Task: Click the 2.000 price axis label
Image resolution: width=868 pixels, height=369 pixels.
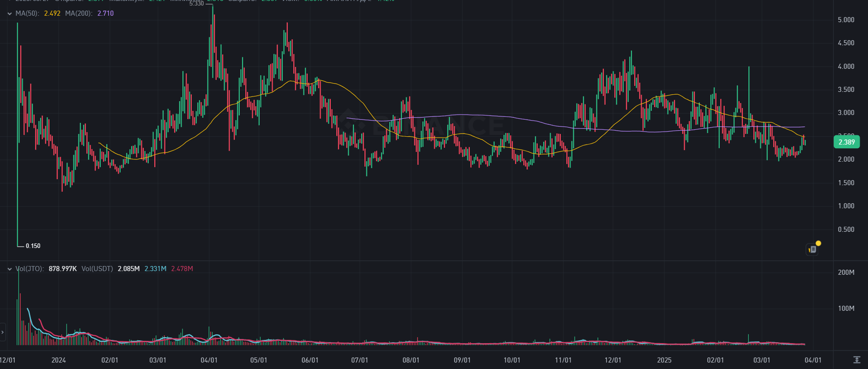Action: pos(846,159)
